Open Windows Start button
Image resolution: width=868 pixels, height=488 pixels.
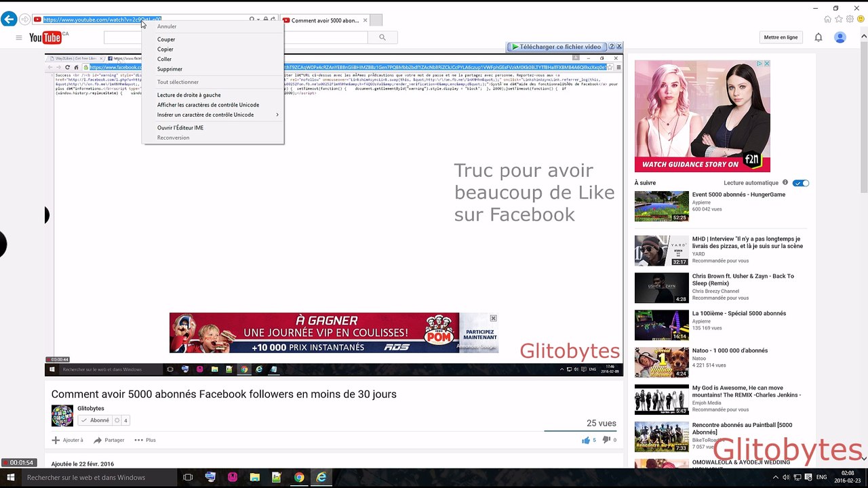[x=9, y=477]
